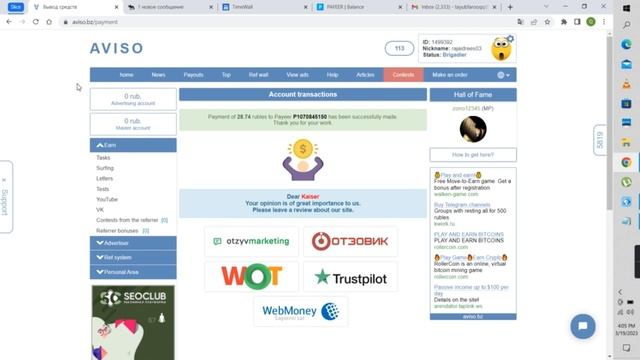Open Letters in Earn menu

pos(104,178)
